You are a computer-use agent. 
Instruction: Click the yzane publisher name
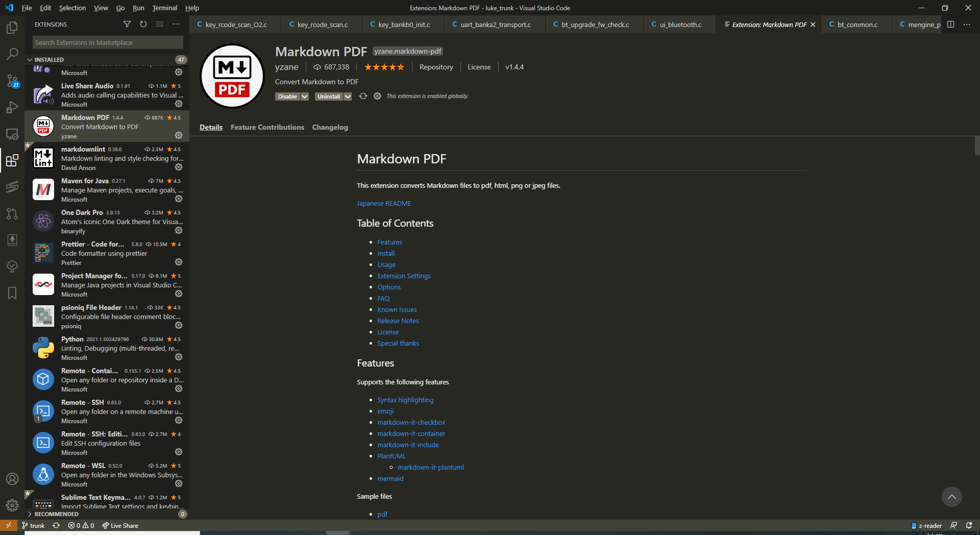[286, 67]
